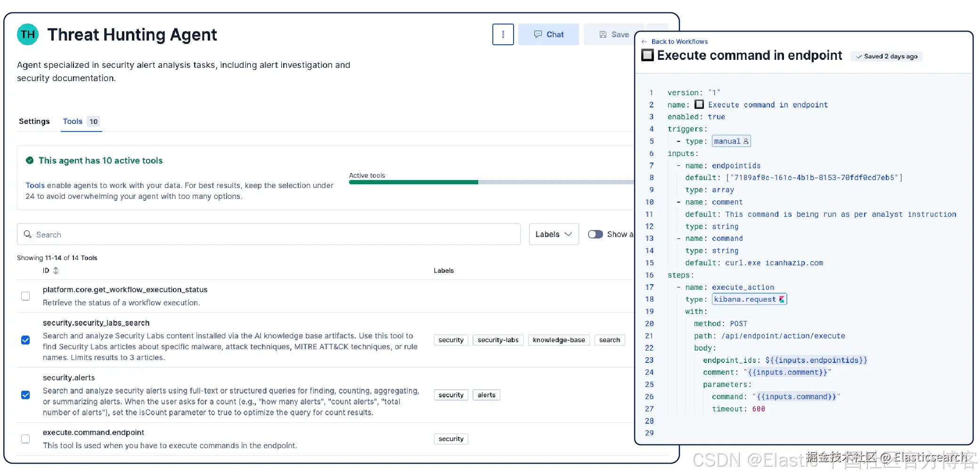Click the execute_action step name

tap(743, 287)
